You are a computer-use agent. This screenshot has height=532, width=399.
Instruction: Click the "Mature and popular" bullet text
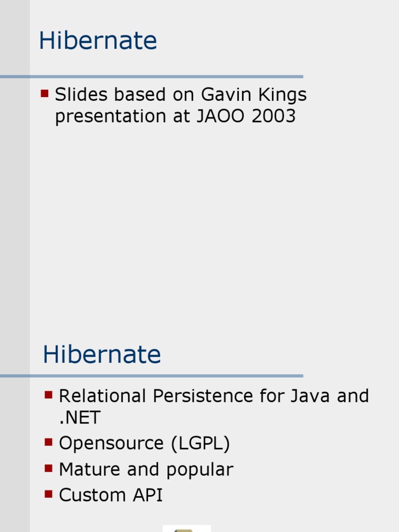click(146, 470)
